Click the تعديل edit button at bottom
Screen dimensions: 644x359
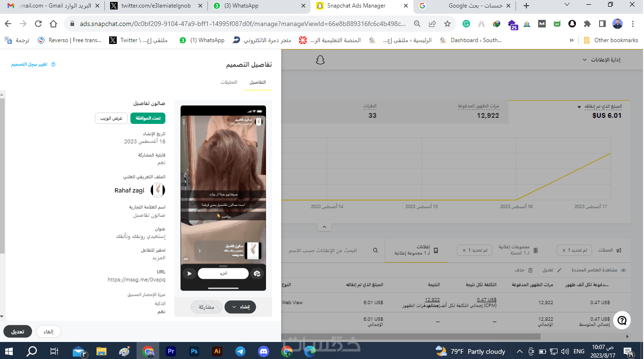click(17, 332)
